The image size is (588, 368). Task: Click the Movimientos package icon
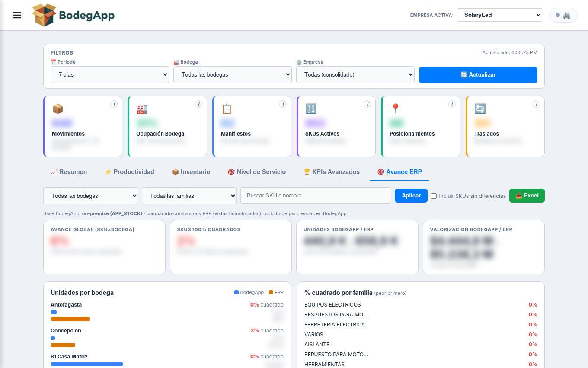click(58, 109)
